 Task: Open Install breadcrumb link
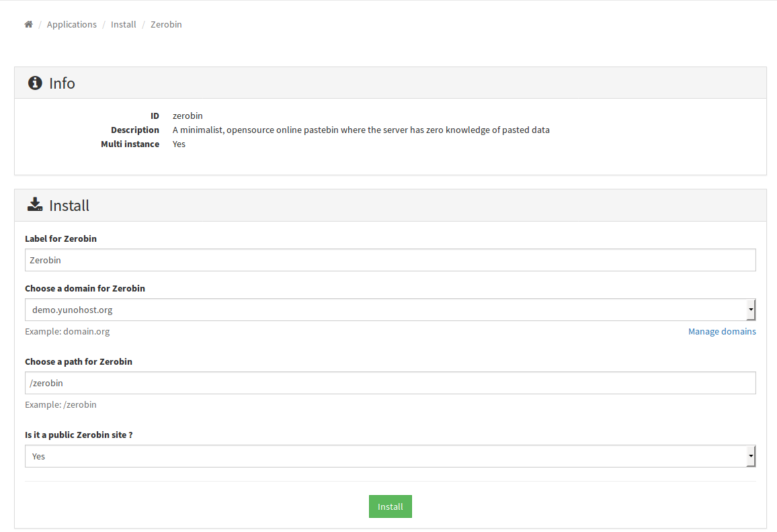124,24
